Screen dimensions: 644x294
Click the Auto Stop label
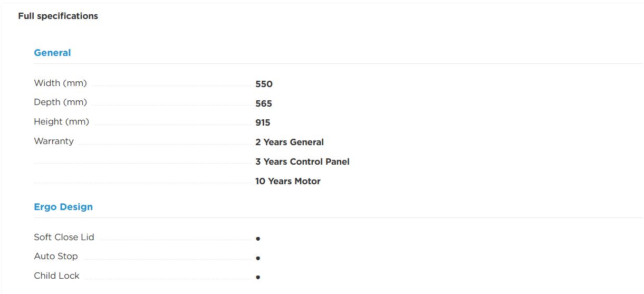(x=56, y=256)
